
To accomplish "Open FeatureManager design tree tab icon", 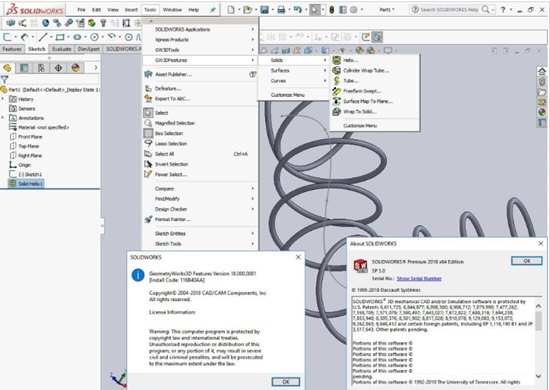I will pos(7,68).
